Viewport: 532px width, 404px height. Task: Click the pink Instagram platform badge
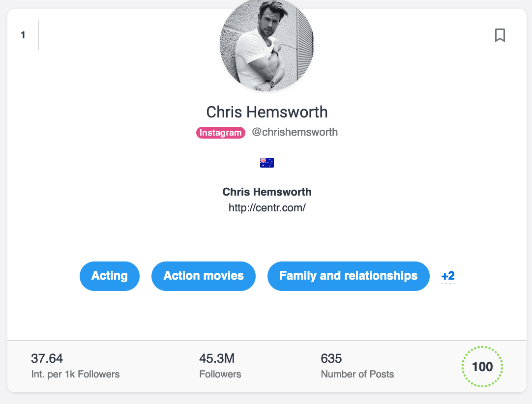[221, 133]
